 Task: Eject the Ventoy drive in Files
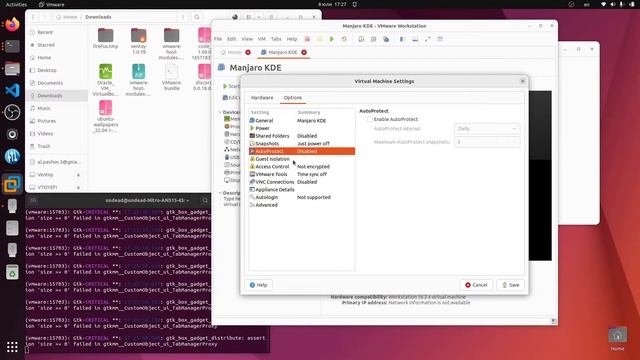click(78, 175)
